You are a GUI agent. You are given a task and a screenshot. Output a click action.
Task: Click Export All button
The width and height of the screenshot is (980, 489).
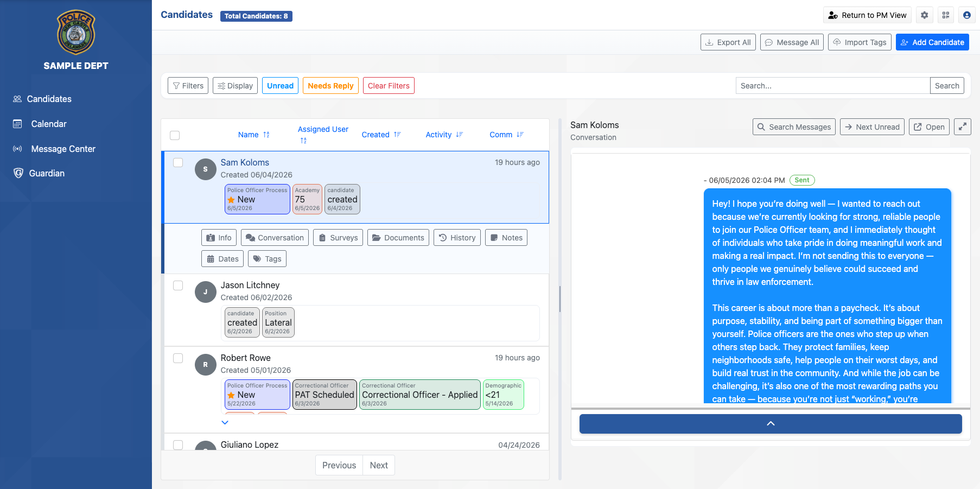pyautogui.click(x=728, y=42)
